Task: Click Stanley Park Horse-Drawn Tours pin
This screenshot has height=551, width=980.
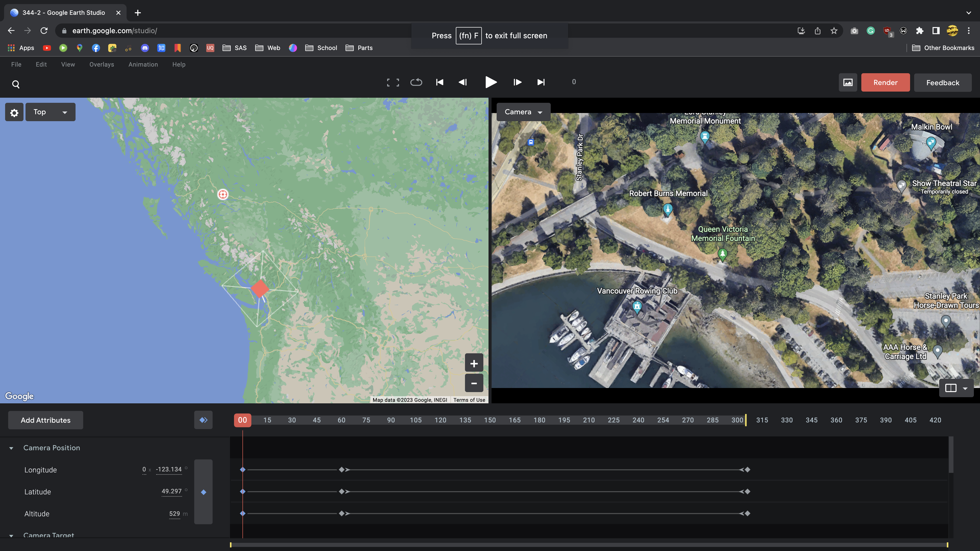Action: coord(946,321)
